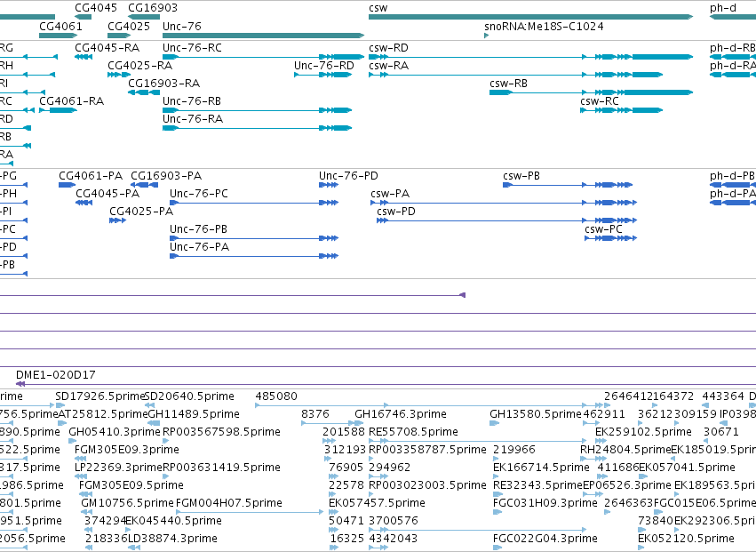Choose transcript csw-RA
756x552 pixels.
[516, 75]
